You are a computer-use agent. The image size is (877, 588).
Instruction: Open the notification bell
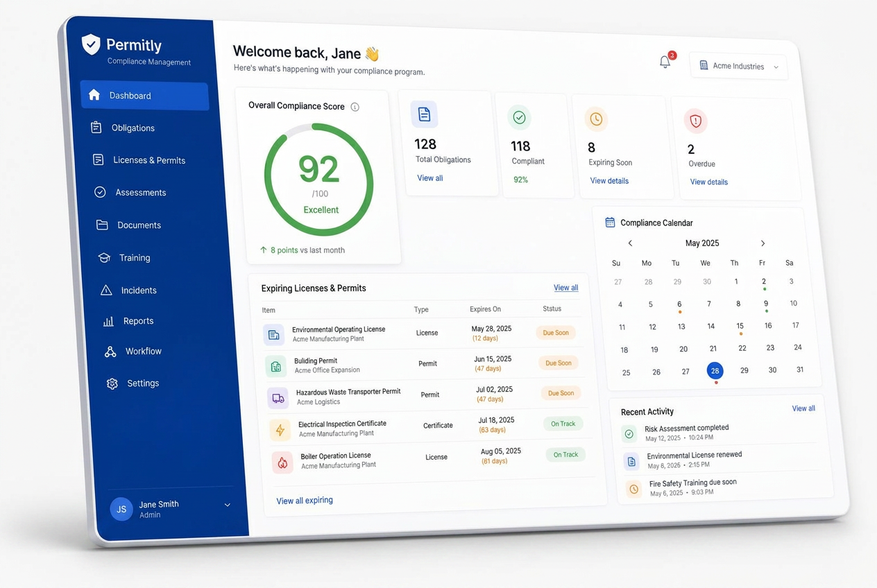click(665, 62)
